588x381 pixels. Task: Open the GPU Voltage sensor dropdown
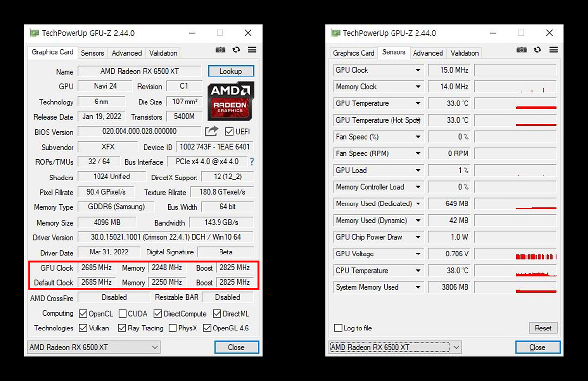(418, 254)
